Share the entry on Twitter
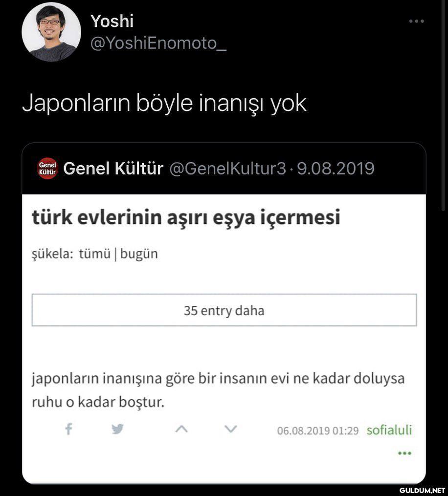This screenshot has height=496, width=448. (117, 430)
